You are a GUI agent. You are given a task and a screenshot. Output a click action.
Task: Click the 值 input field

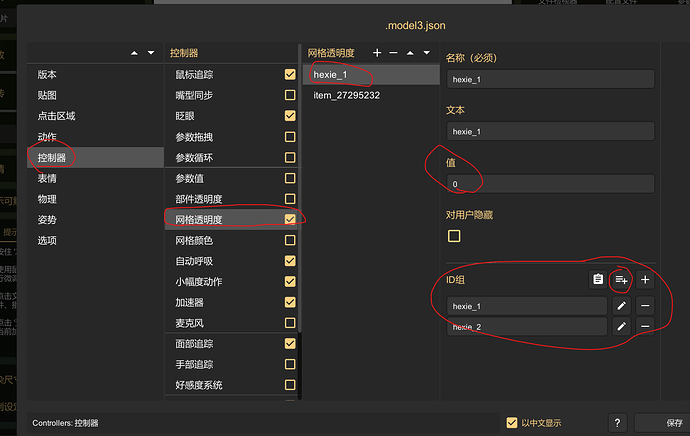pos(550,184)
